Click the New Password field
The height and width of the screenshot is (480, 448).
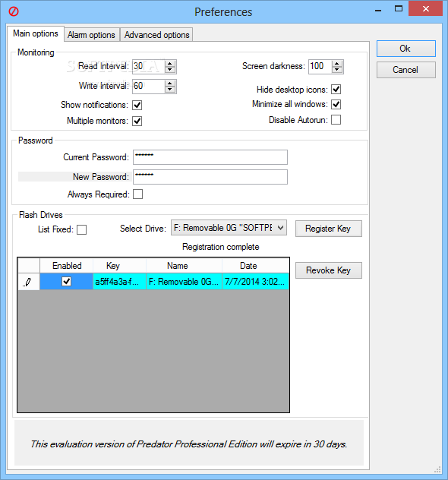[x=210, y=177]
